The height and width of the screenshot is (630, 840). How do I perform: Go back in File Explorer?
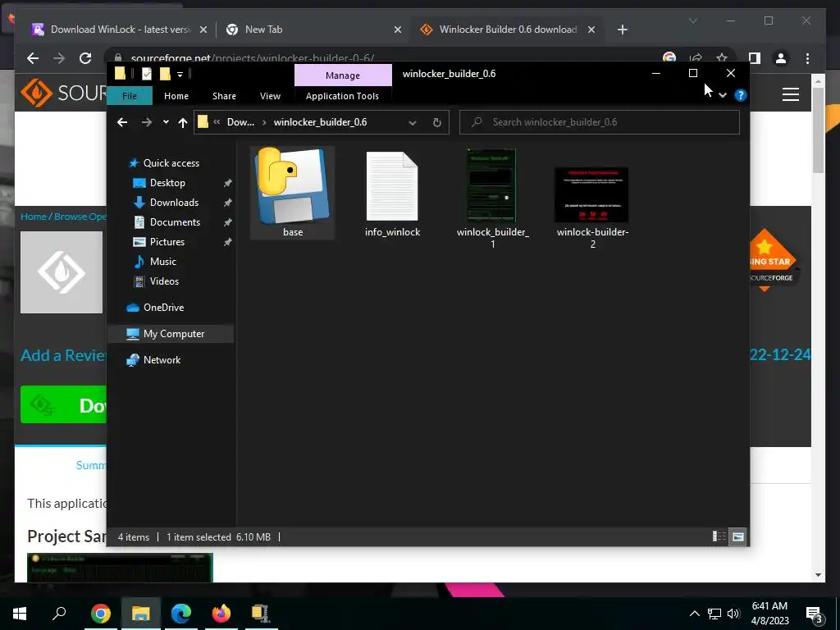point(122,123)
